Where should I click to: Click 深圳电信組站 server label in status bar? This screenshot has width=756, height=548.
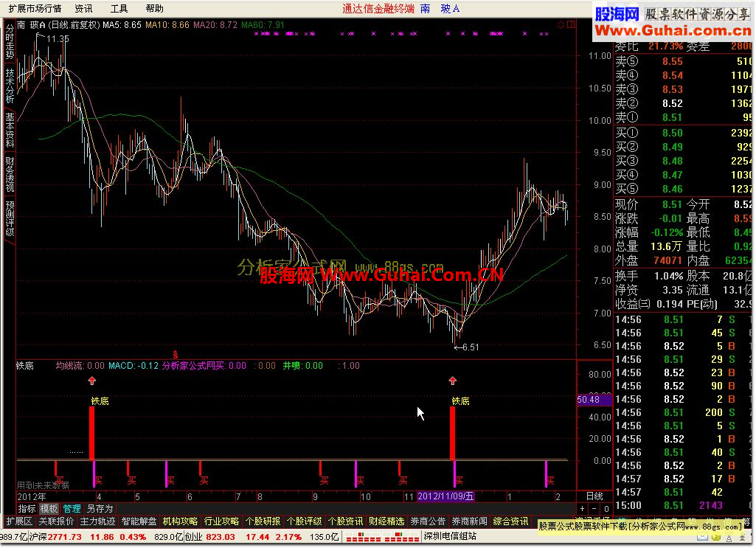(451, 536)
